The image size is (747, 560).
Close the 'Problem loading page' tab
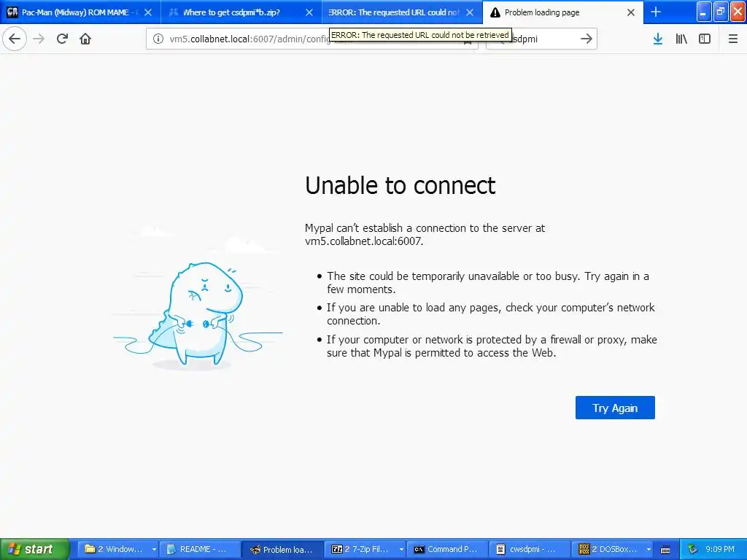(631, 12)
